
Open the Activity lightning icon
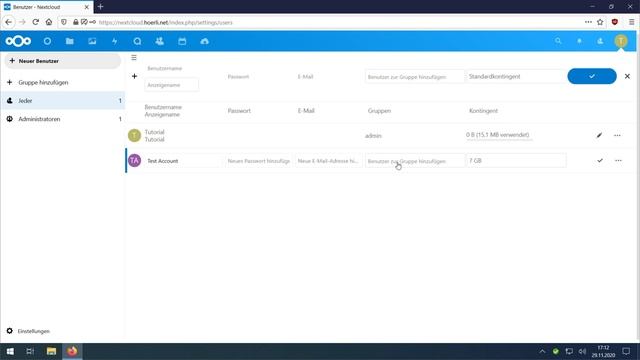pyautogui.click(x=115, y=41)
